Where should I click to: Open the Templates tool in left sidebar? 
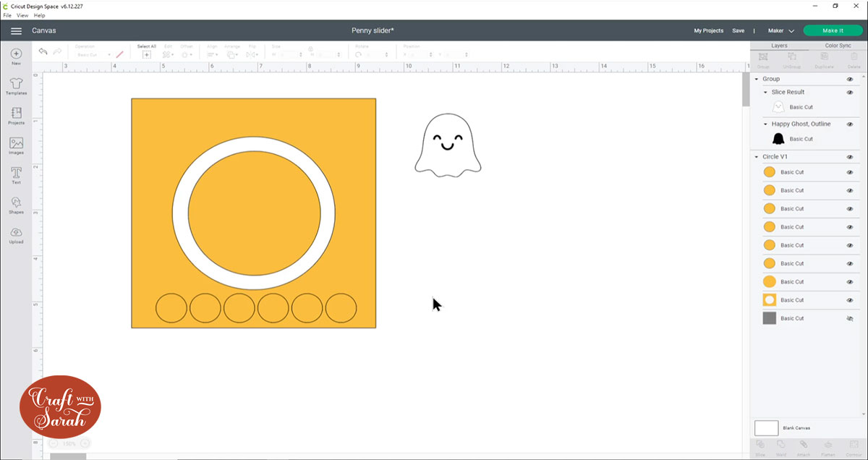[16, 85]
